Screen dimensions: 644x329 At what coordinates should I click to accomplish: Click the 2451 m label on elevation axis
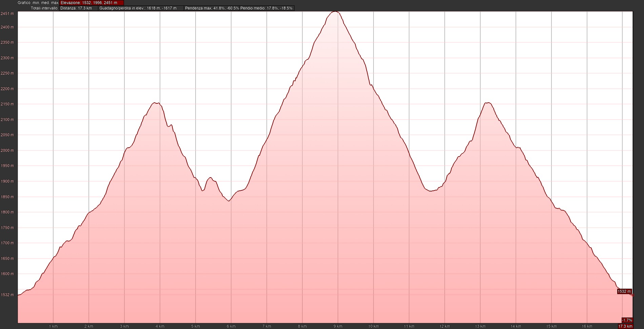(7, 14)
